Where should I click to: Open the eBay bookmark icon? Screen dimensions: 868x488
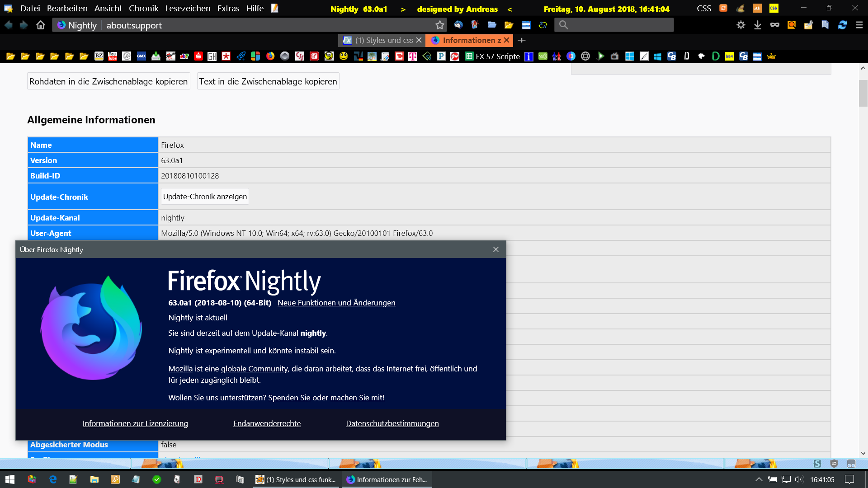[x=184, y=56]
